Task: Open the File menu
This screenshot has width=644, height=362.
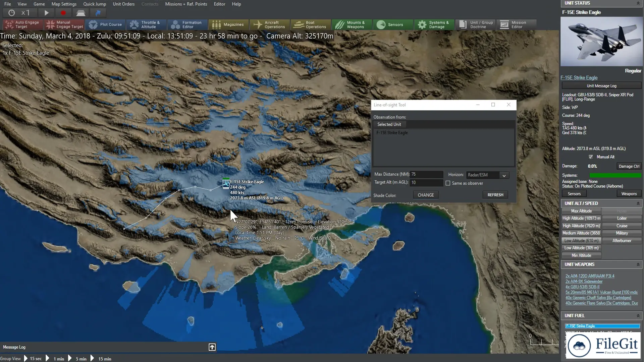Action: point(7,4)
